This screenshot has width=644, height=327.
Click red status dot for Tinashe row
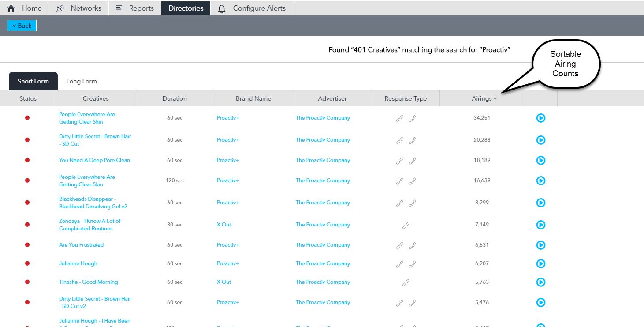coord(27,282)
